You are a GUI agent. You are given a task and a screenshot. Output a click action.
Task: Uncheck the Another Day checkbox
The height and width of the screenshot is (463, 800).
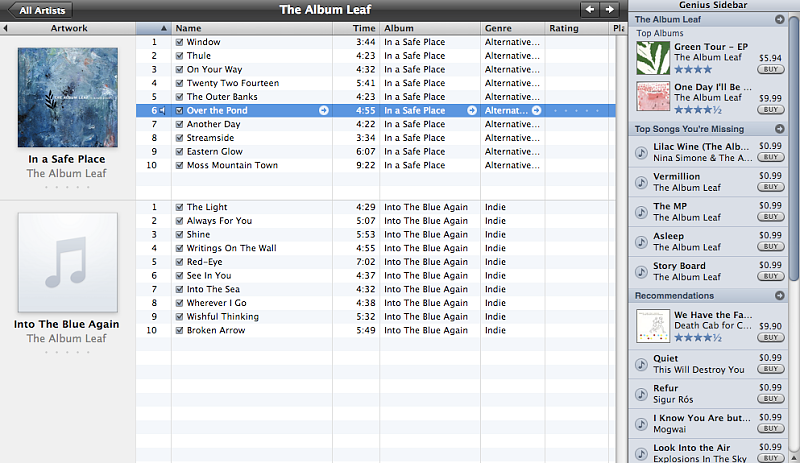click(179, 125)
